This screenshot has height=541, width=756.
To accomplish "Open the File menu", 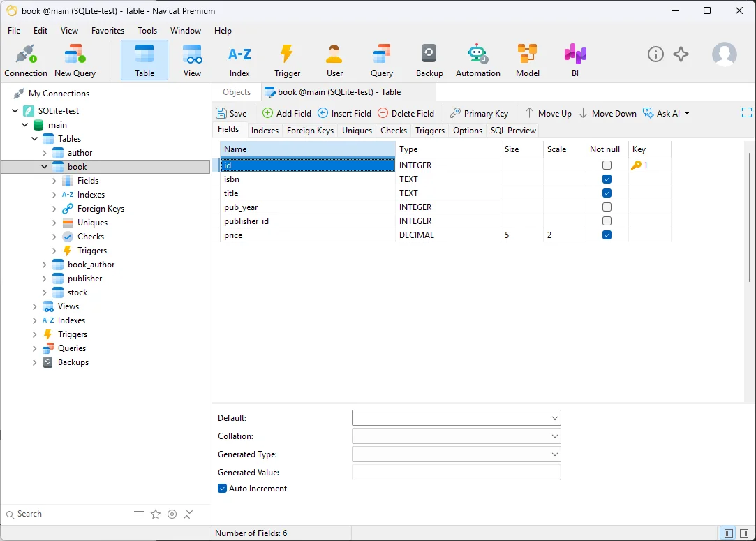I will [14, 31].
